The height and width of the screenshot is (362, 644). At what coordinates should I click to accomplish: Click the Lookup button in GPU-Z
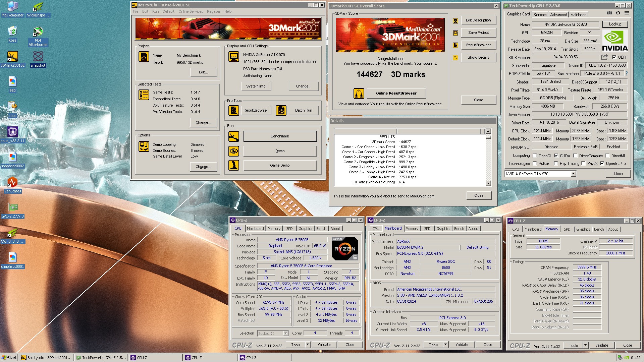point(615,24)
